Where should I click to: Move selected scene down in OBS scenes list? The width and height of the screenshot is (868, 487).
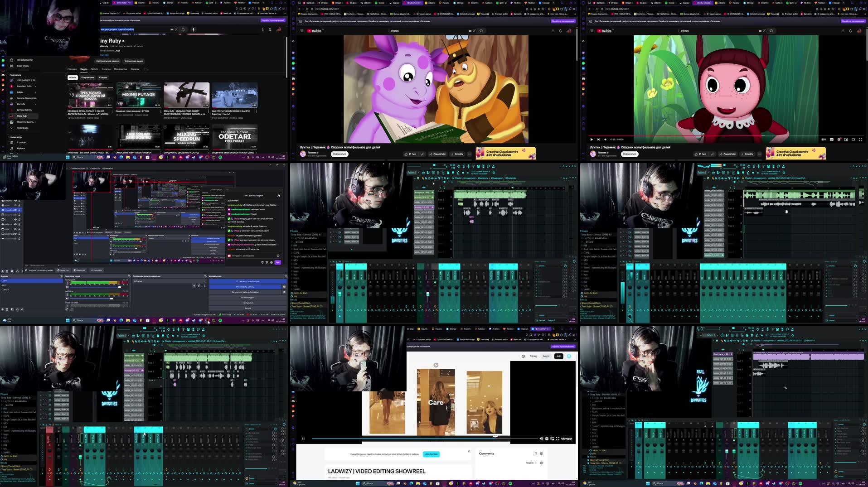tap(22, 309)
